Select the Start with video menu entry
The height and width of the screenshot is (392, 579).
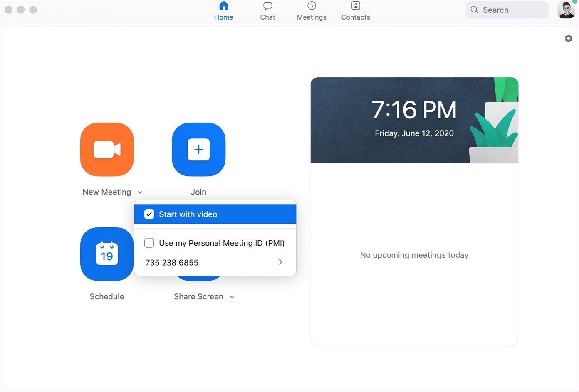pos(215,214)
